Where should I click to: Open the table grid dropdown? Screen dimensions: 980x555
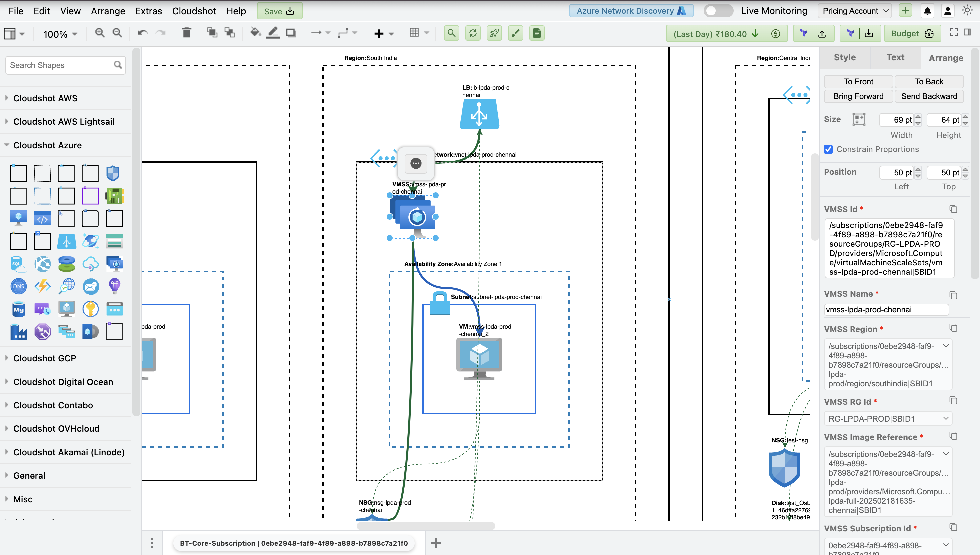(419, 33)
